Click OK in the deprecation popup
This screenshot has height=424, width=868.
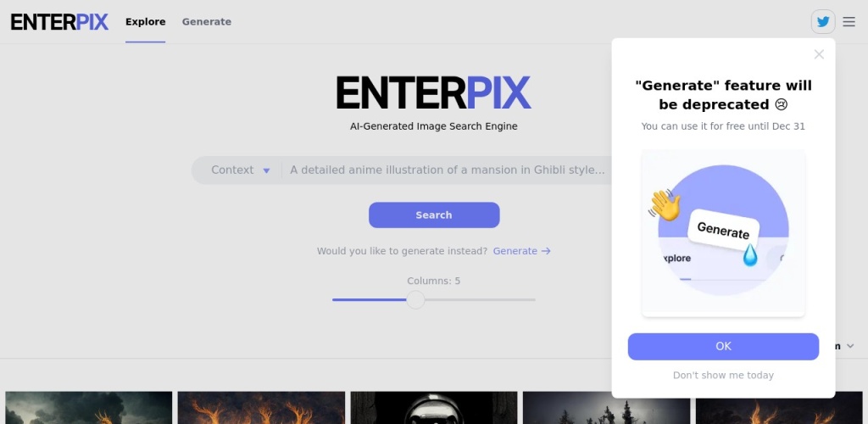[723, 346]
